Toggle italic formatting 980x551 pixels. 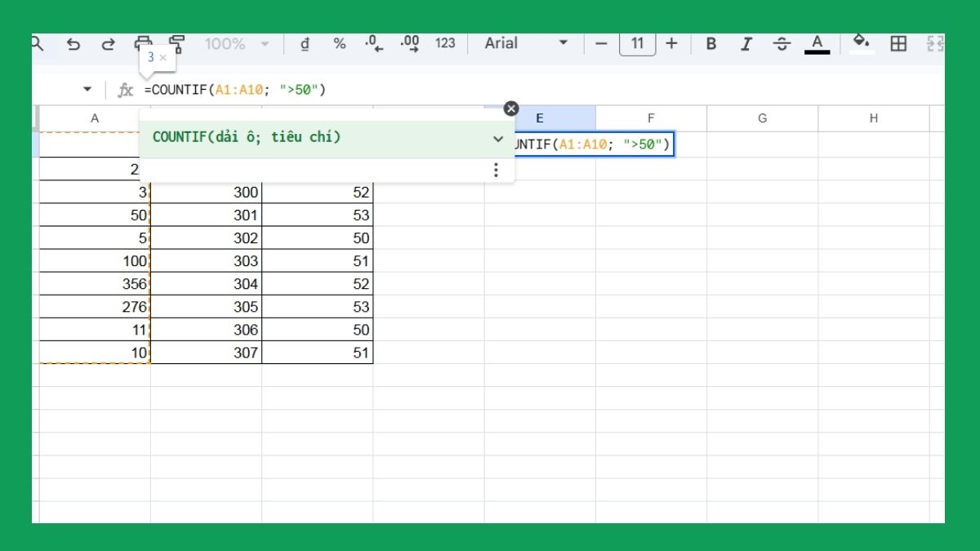[x=746, y=44]
